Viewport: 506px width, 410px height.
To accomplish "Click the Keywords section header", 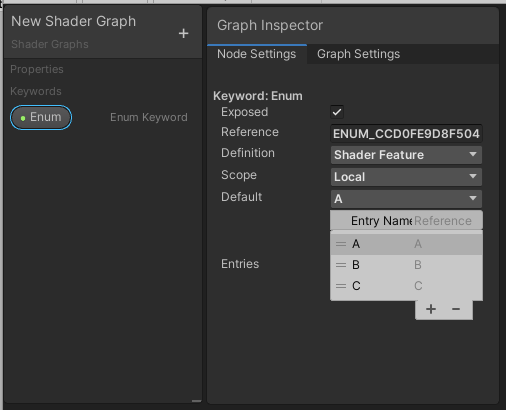I will click(36, 91).
